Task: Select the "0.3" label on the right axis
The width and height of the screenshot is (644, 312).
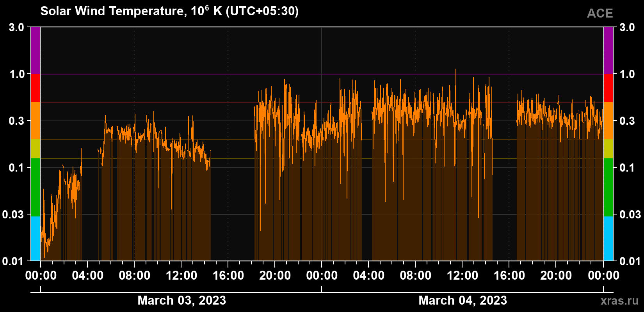Action: tap(627, 121)
